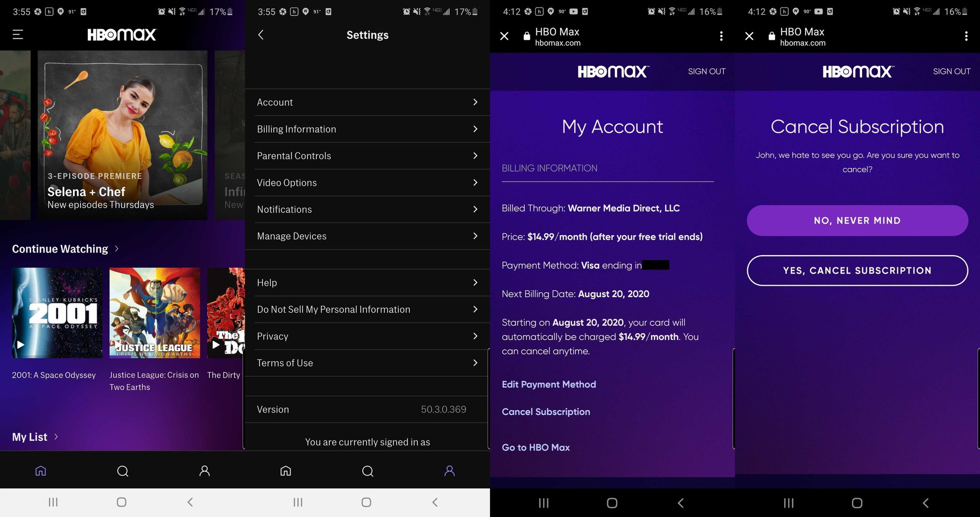Open three-dot menu on Cancel Subscription page
Image resolution: width=980 pixels, height=517 pixels.
pyautogui.click(x=966, y=36)
